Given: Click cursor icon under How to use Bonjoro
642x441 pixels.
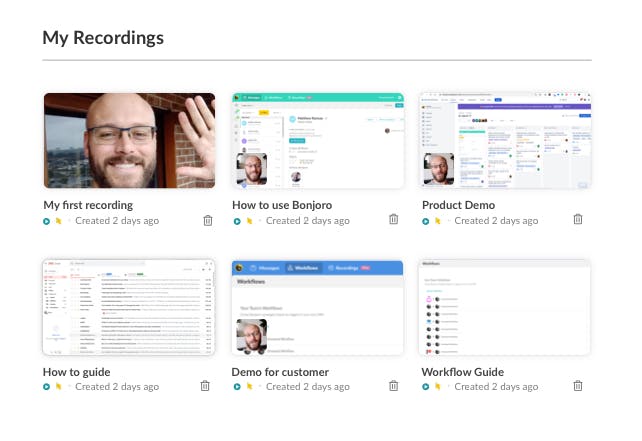Looking at the screenshot, I should 249,221.
